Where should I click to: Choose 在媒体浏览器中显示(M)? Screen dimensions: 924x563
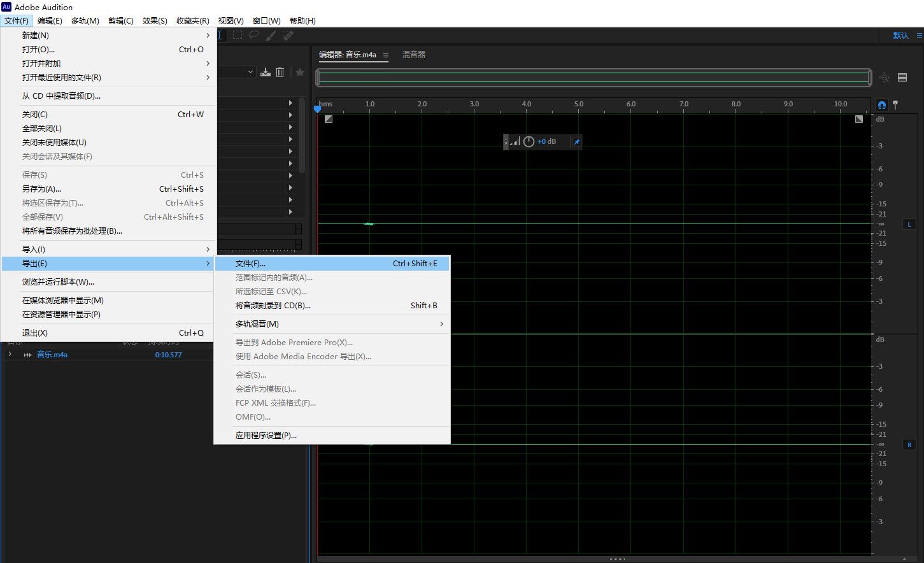click(109, 300)
